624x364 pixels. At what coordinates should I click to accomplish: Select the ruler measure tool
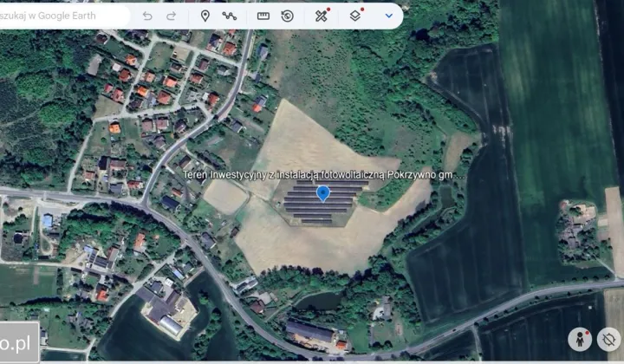[x=263, y=16]
